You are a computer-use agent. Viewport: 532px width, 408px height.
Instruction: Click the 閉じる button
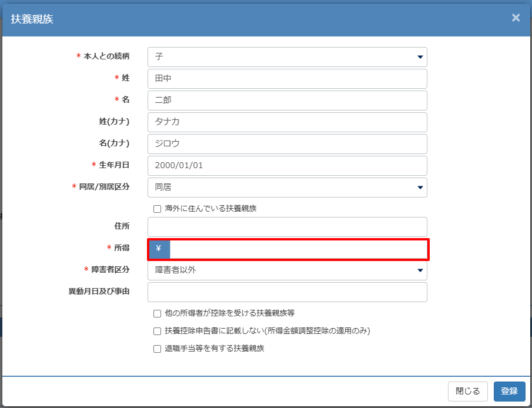coord(468,392)
